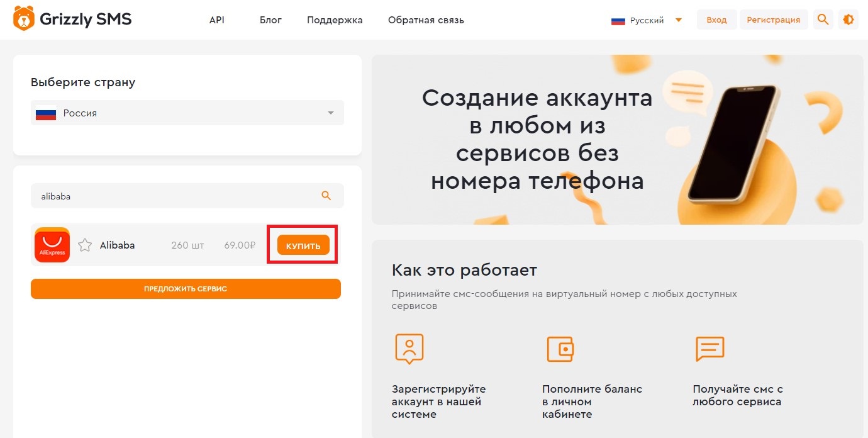The height and width of the screenshot is (438, 868).
Task: Click the AliExpress logo thumbnail
Action: tap(52, 245)
